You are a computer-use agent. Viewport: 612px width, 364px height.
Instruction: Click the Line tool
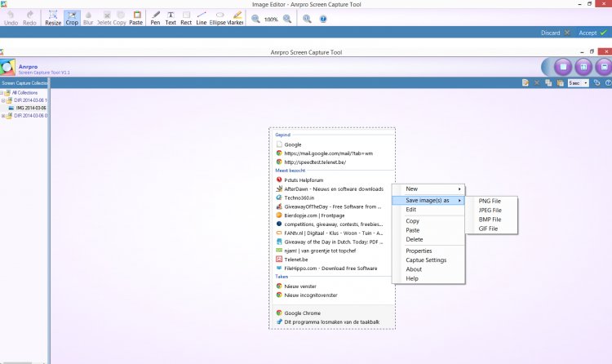pos(202,18)
